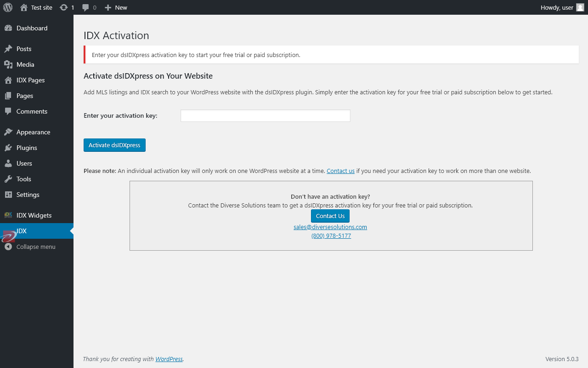Select the active IDX menu item
The width and height of the screenshot is (588, 368).
point(37,231)
